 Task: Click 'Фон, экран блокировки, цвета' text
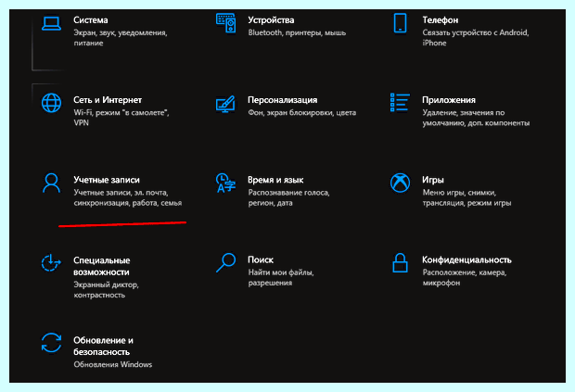[x=302, y=112]
